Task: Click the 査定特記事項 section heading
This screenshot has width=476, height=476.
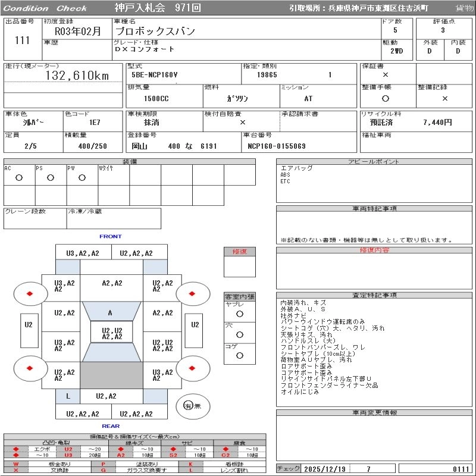Action: 375,295
